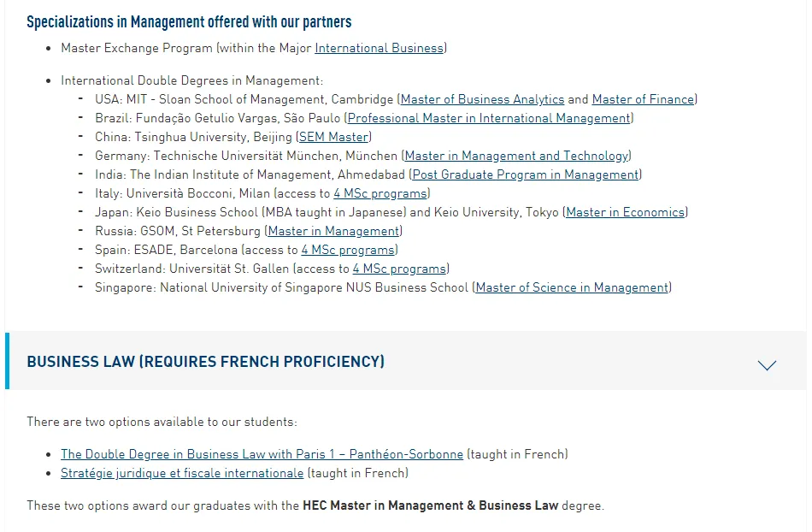Open Stratégie juridique et fiscale internationale link
This screenshot has height=532, width=812.
(182, 473)
